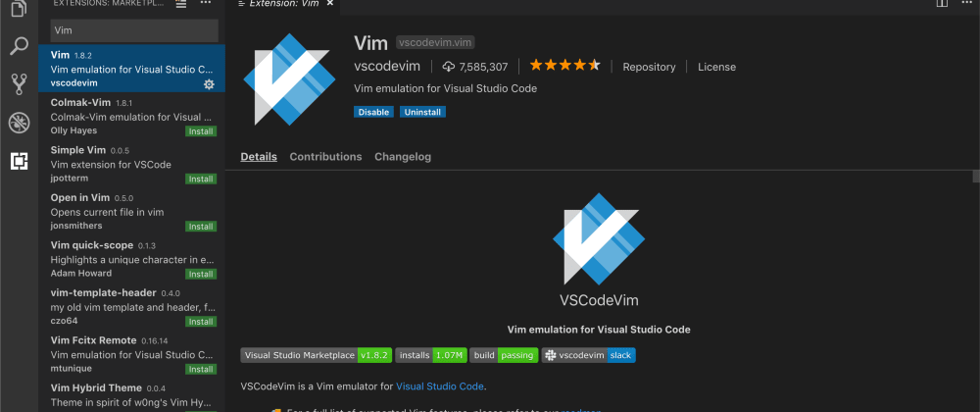Open the Extensions panel more actions menu
The image size is (980, 412).
point(206,3)
